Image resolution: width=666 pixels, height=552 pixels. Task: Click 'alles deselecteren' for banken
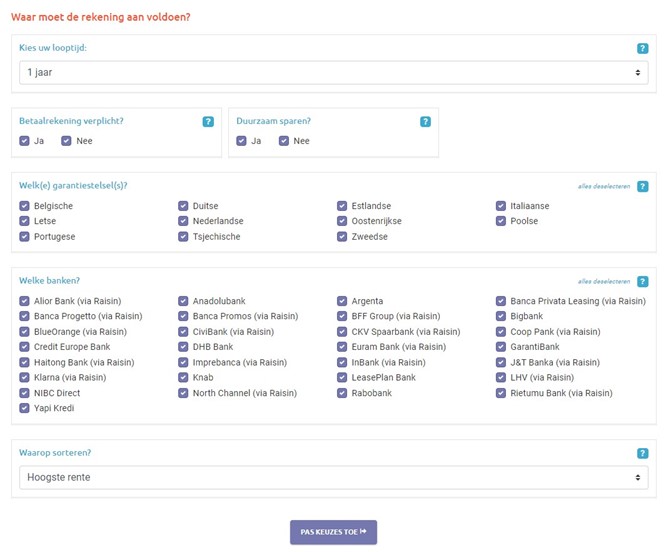click(604, 282)
